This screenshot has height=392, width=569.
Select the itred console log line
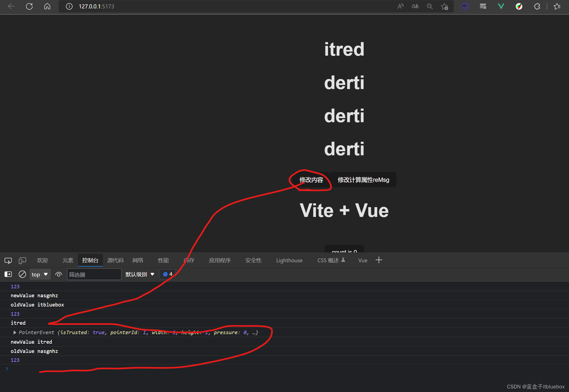coord(18,323)
